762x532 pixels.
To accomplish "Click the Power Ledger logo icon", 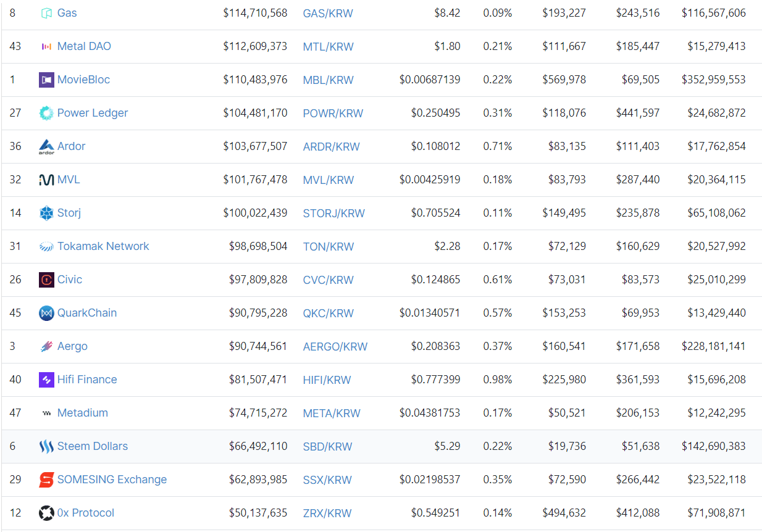I will tap(46, 113).
